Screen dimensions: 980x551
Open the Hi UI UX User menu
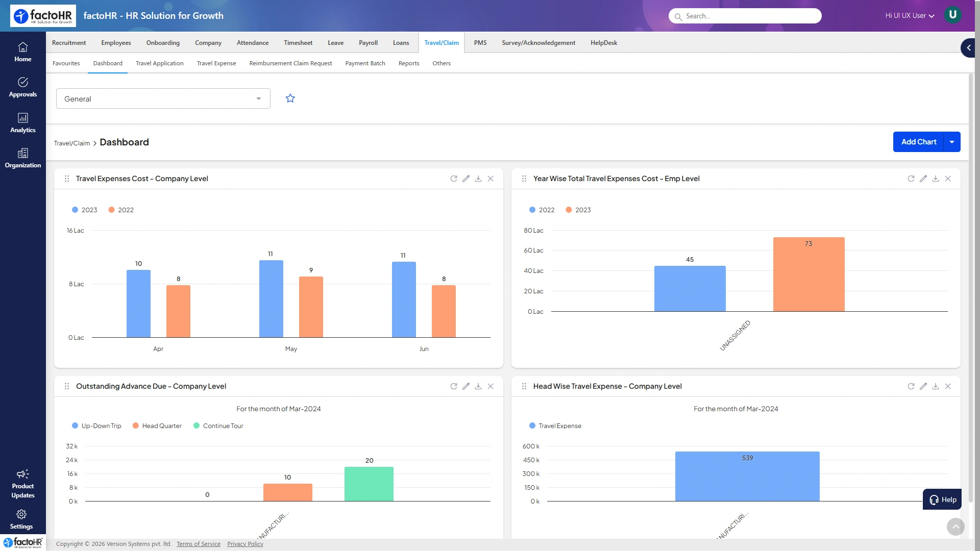[x=910, y=16]
